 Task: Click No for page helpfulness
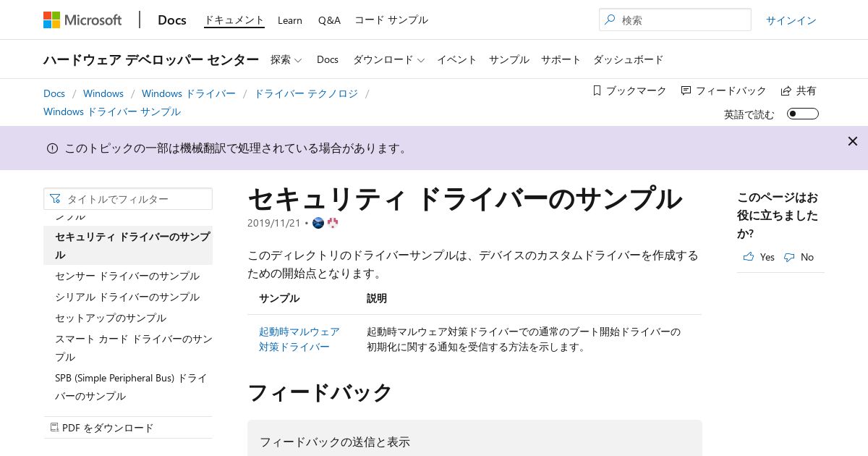[799, 257]
